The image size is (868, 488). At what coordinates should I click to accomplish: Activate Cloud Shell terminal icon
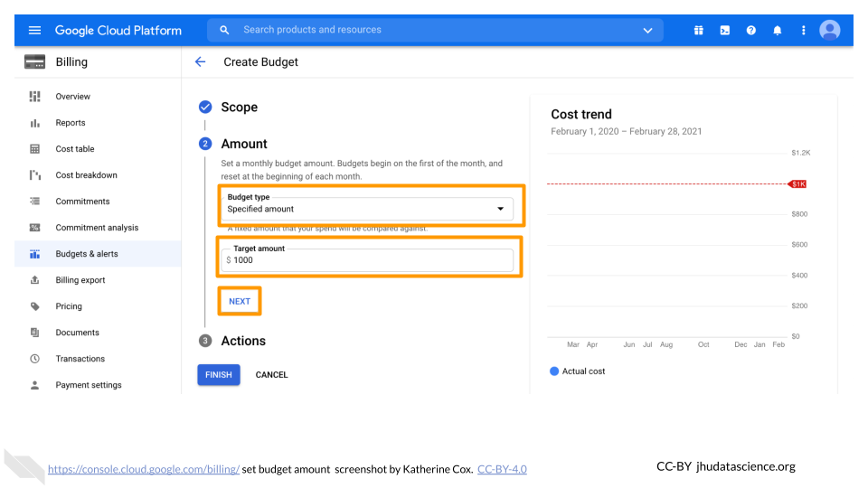(x=724, y=31)
